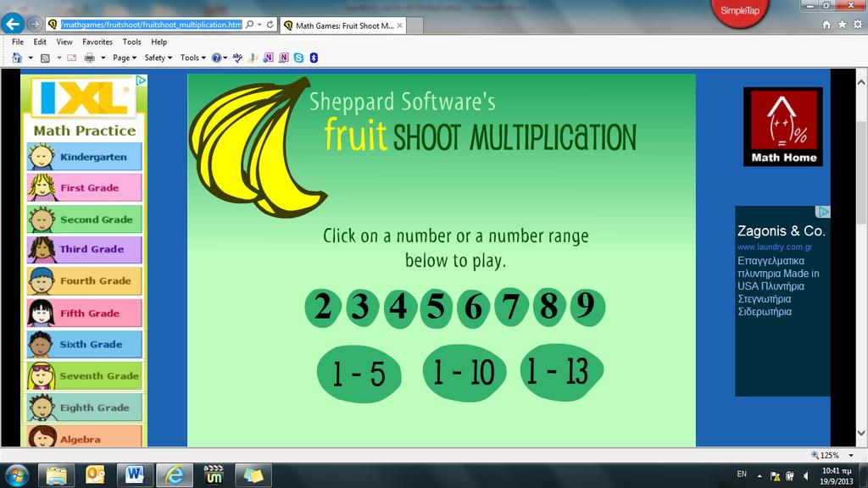Image resolution: width=868 pixels, height=488 pixels.
Task: Play multiplication by number 2
Action: (323, 307)
